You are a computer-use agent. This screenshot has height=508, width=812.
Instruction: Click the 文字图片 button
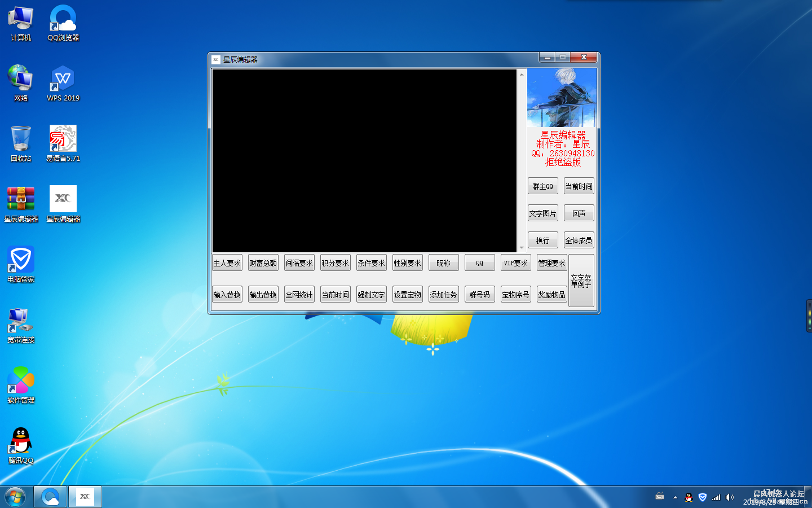[x=542, y=213]
